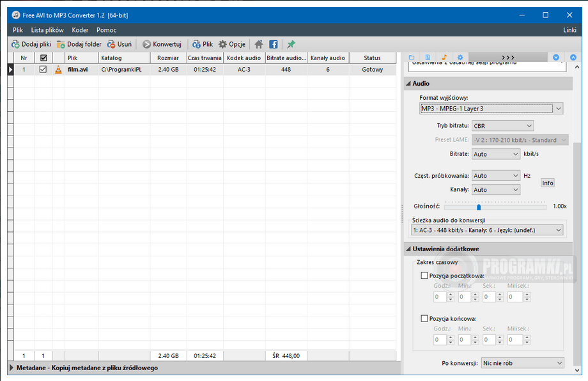
Task: Click the VLC cone icon of film.avi
Action: (58, 70)
